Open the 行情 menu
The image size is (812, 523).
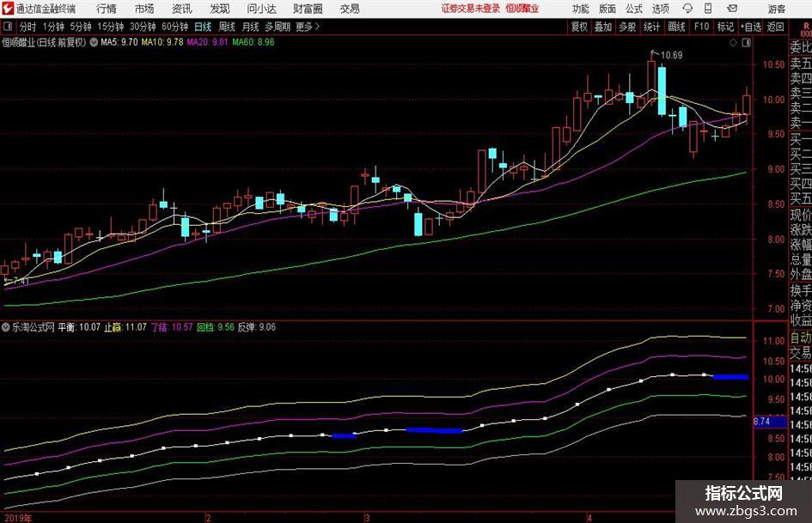tap(107, 9)
